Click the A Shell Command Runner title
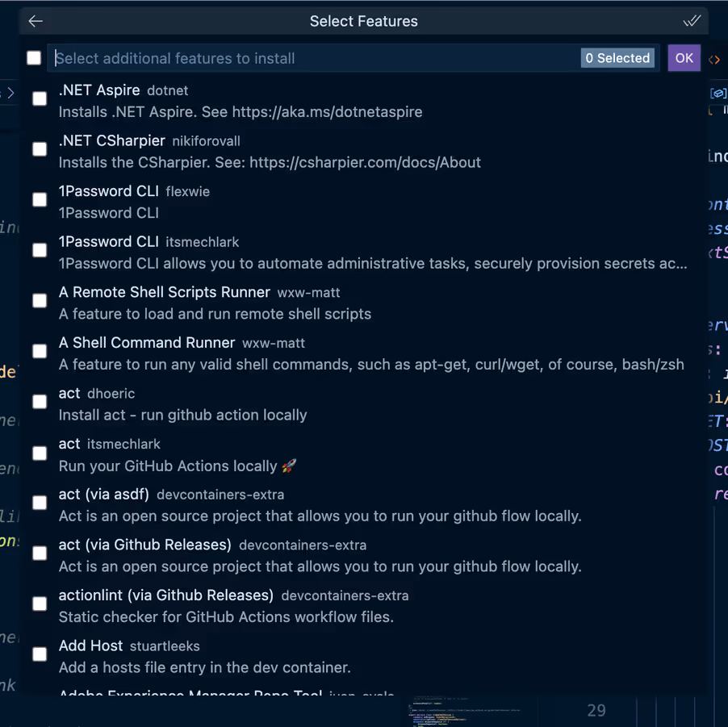The height and width of the screenshot is (727, 728). point(147,343)
